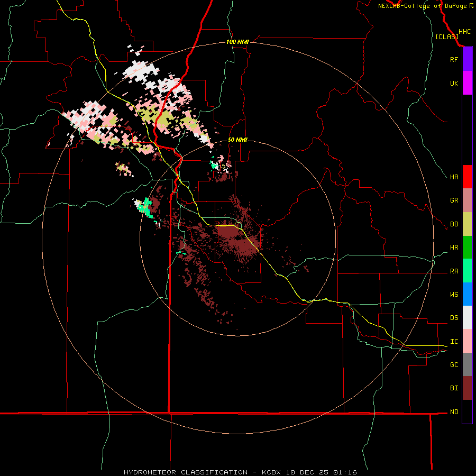Click the DS dry snow white swatch
The width and height of the screenshot is (476, 476).
467,317
